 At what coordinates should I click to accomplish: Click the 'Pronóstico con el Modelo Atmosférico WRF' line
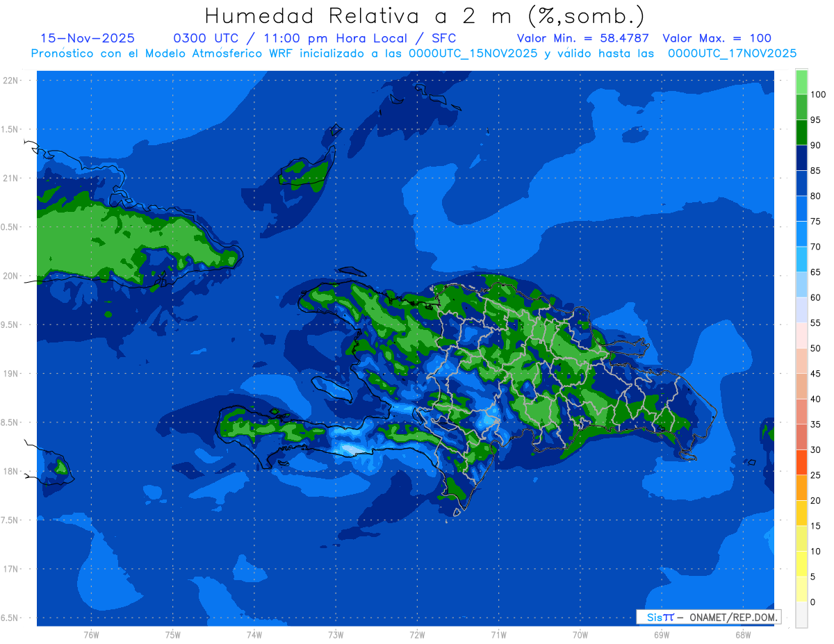coord(414,53)
